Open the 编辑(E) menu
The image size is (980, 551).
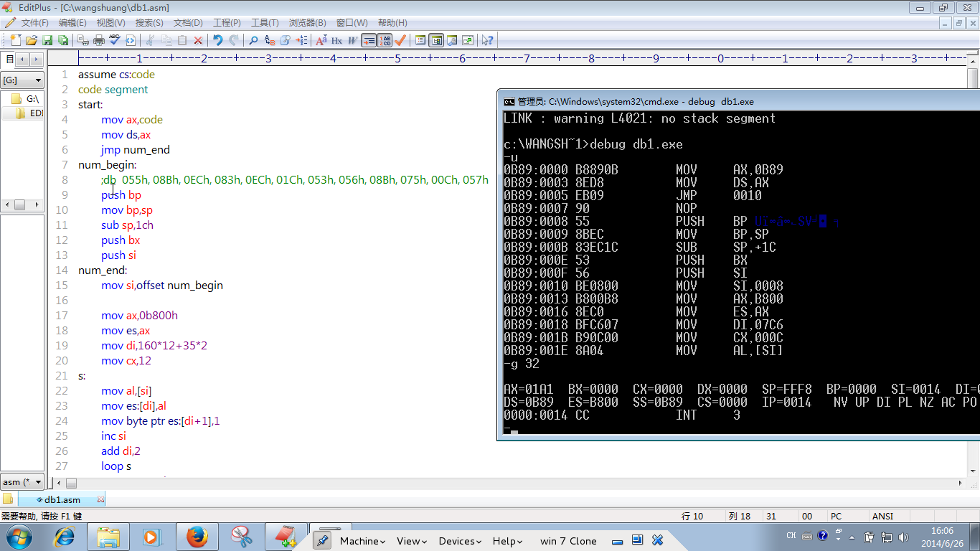point(72,23)
